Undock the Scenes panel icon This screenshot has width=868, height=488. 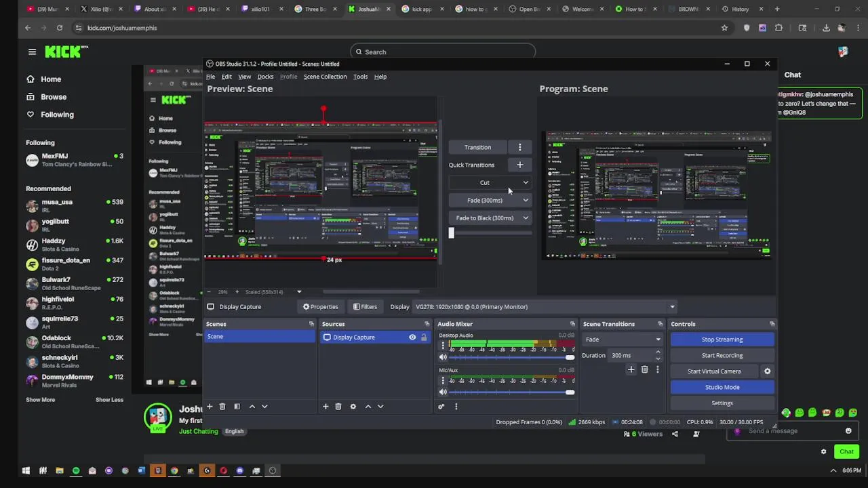tap(311, 324)
